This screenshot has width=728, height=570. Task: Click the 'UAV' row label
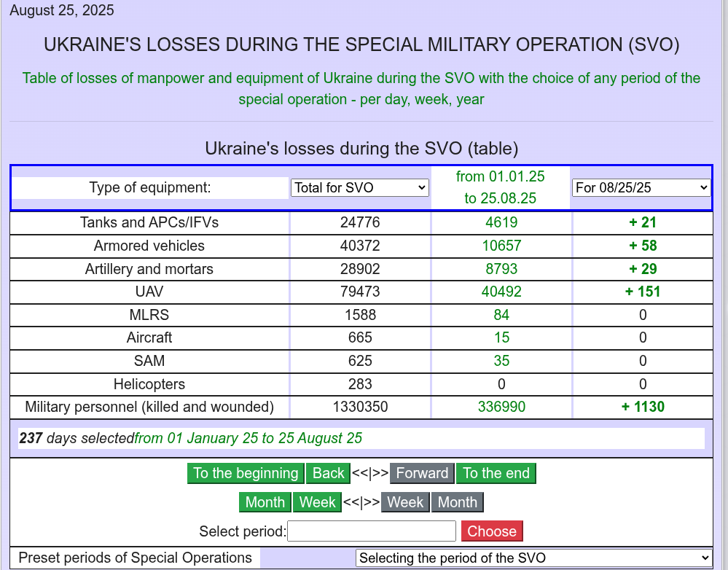point(149,292)
